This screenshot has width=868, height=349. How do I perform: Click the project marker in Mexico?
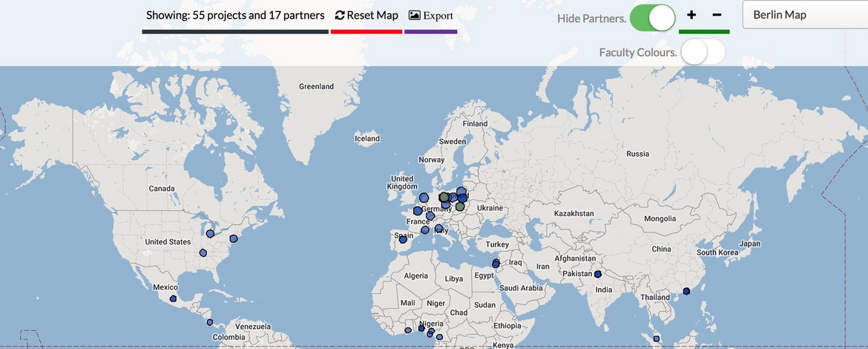(x=173, y=299)
